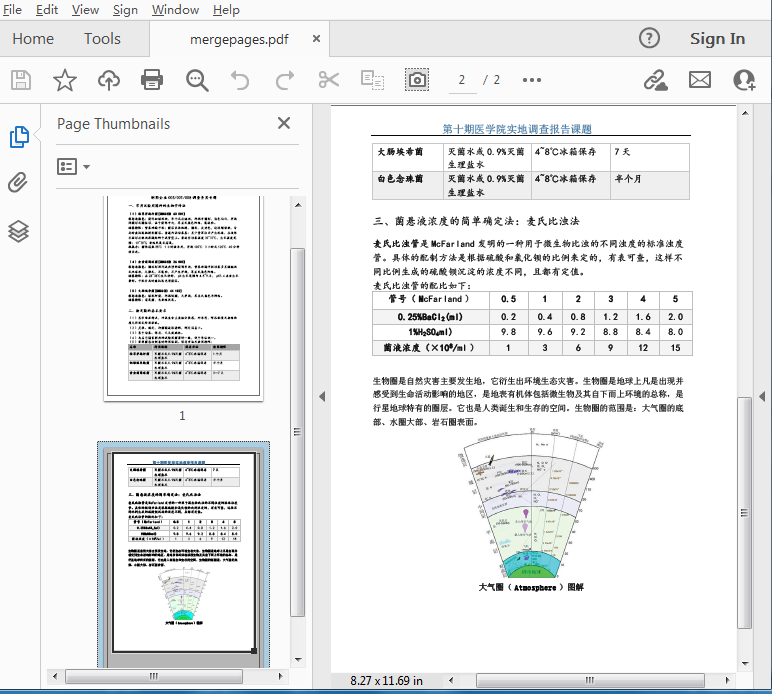Open the Find text magnifier tool
Screen dimensions: 772x694
click(196, 80)
